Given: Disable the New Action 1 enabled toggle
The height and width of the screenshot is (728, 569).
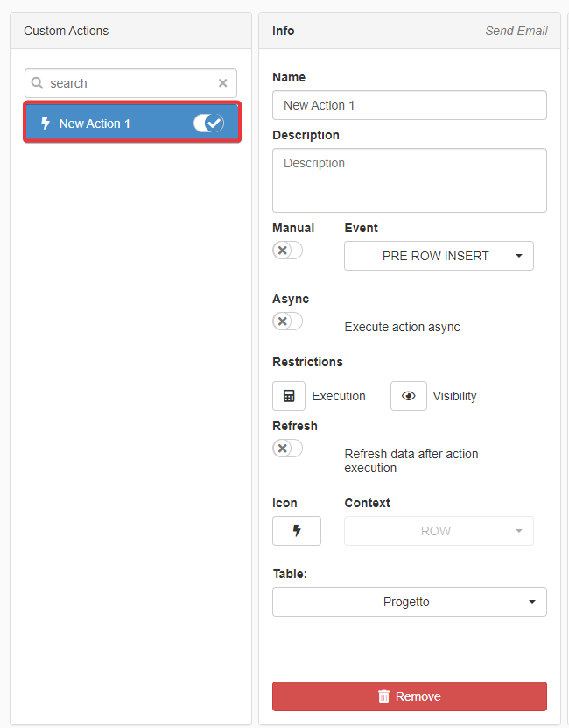Looking at the screenshot, I should (x=208, y=124).
